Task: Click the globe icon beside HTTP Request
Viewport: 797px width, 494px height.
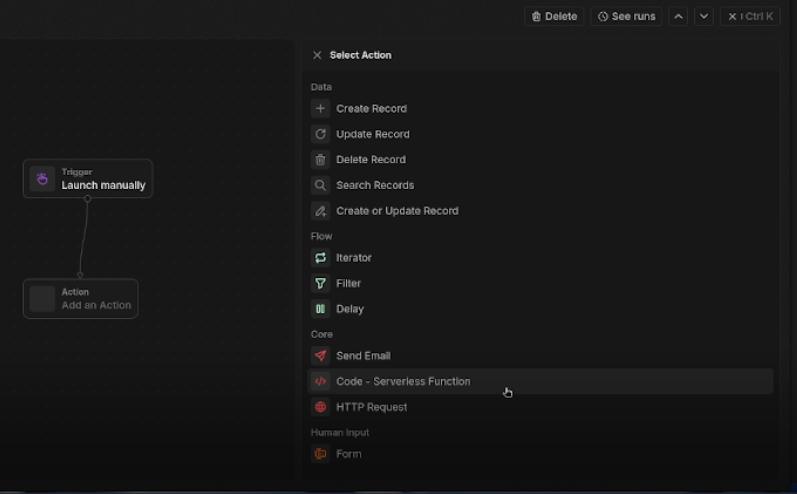Action: point(320,407)
